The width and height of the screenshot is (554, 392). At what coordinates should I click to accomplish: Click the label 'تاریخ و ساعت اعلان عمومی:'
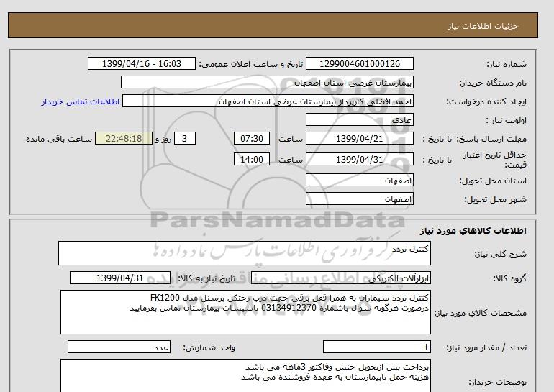click(x=251, y=64)
